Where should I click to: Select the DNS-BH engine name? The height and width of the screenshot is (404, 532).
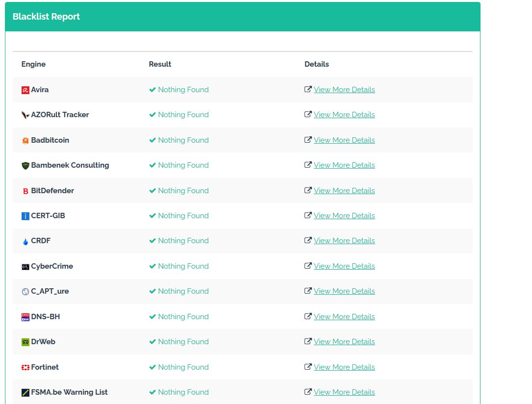click(46, 317)
